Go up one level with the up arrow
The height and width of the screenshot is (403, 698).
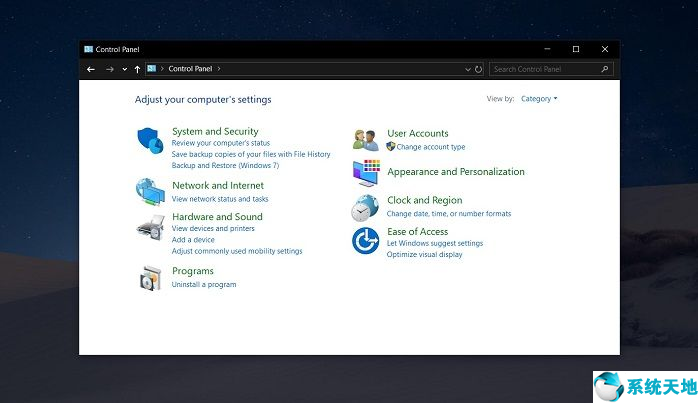pos(137,69)
